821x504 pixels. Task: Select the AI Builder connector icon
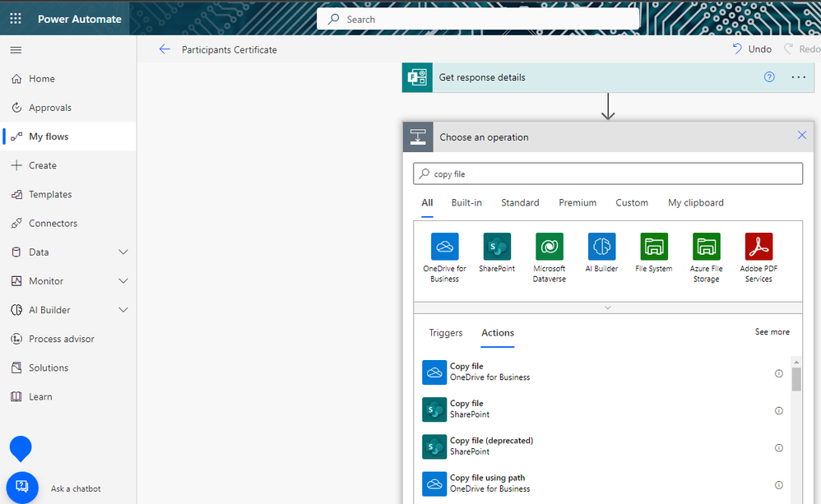click(x=601, y=247)
